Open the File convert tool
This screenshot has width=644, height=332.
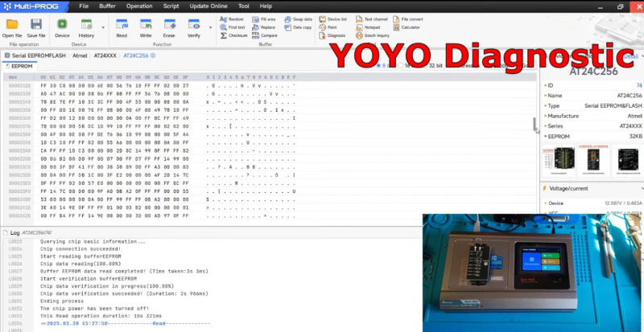pyautogui.click(x=408, y=19)
